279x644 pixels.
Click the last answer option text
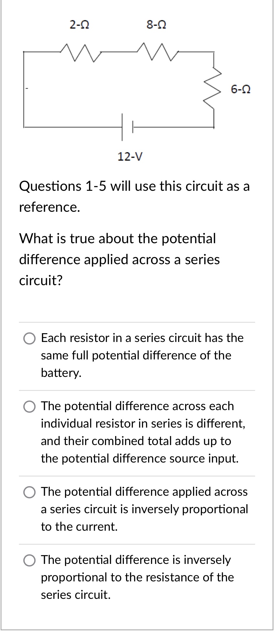click(x=137, y=578)
